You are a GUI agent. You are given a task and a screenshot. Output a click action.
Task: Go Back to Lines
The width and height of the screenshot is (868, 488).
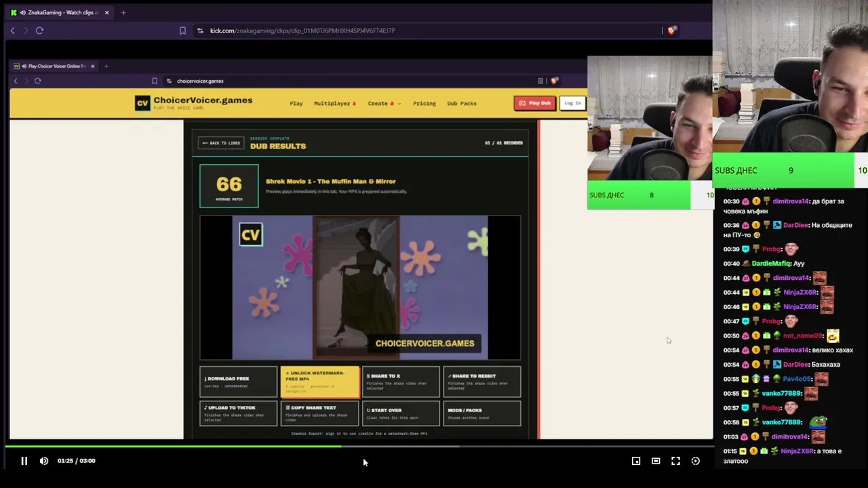pyautogui.click(x=222, y=143)
